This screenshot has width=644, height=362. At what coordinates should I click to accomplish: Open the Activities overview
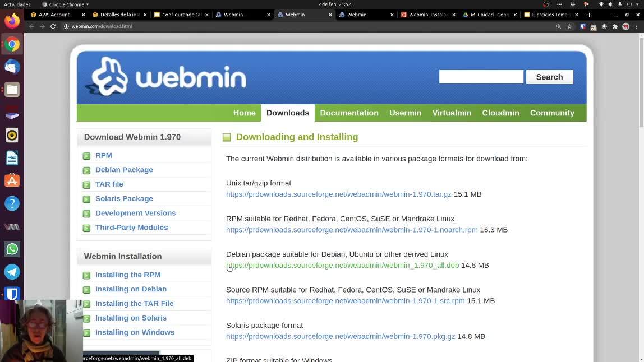(x=17, y=4)
